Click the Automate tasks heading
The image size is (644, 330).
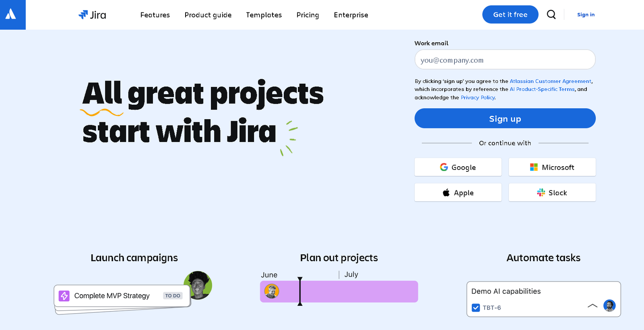(x=543, y=258)
